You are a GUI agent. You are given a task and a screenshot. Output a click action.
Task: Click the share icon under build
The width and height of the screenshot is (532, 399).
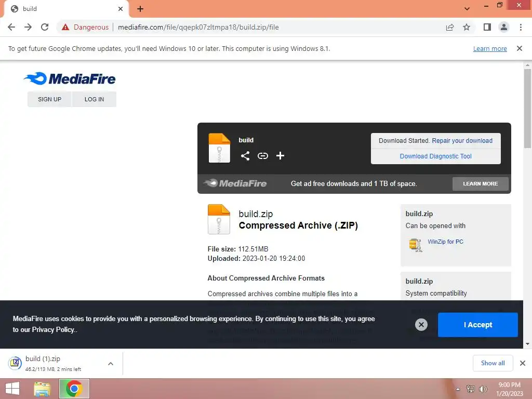[245, 156]
